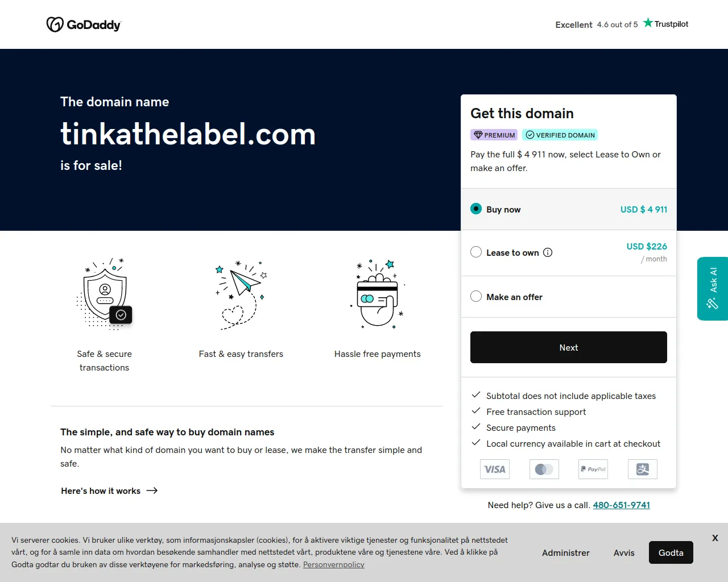This screenshot has height=582, width=728.
Task: Select the Buy now radio option
Action: click(476, 209)
